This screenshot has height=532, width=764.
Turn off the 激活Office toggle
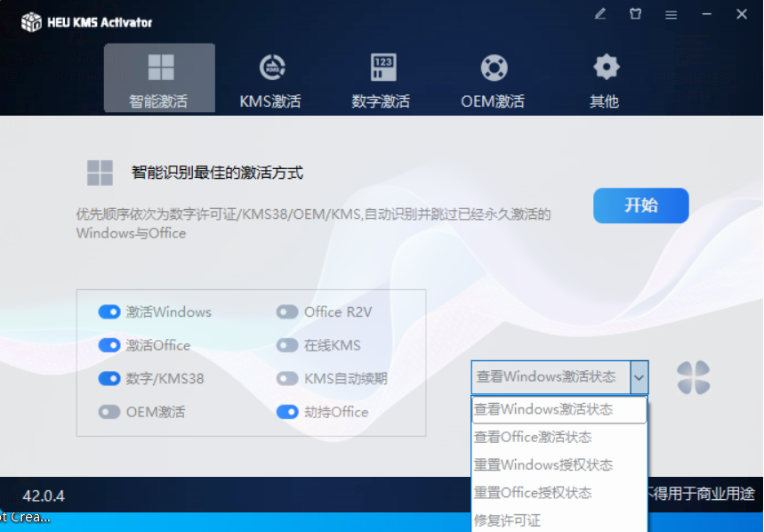pos(109,345)
